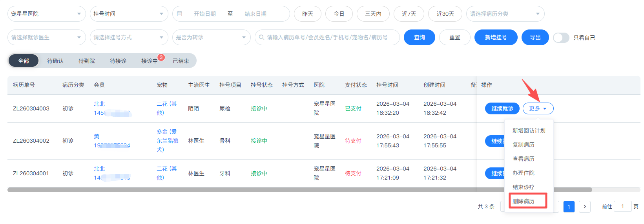Click the 导出 export button
The width and height of the screenshot is (644, 224).
535,37
